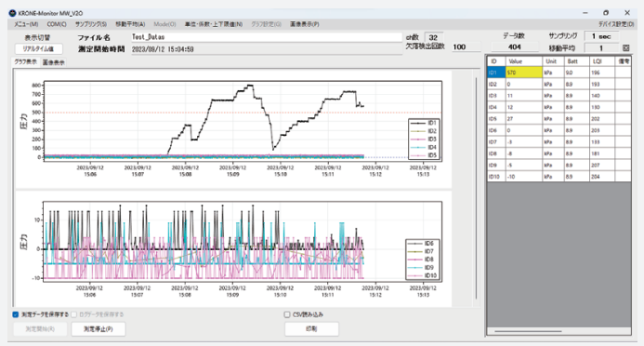Click the ch数 field showing 32

[433, 37]
